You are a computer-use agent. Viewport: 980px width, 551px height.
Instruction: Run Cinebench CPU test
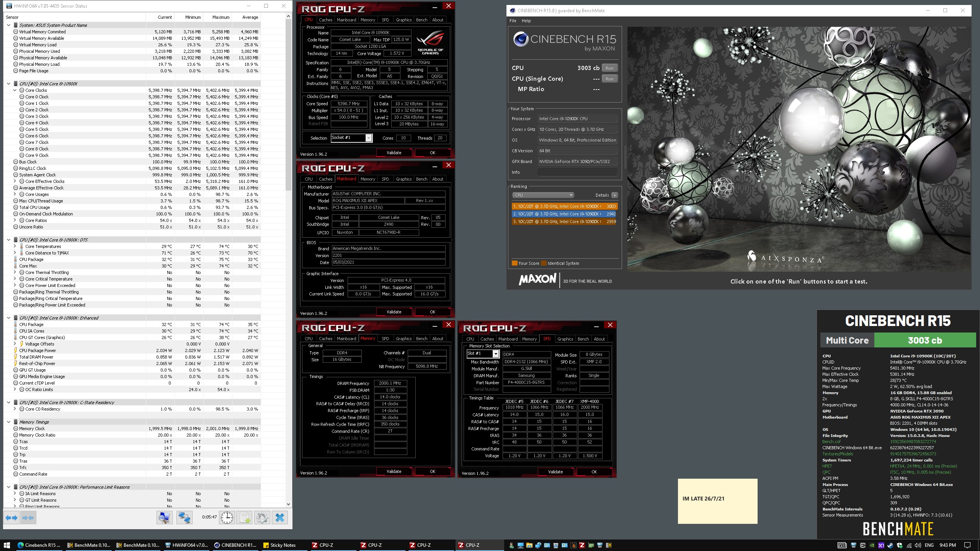609,68
